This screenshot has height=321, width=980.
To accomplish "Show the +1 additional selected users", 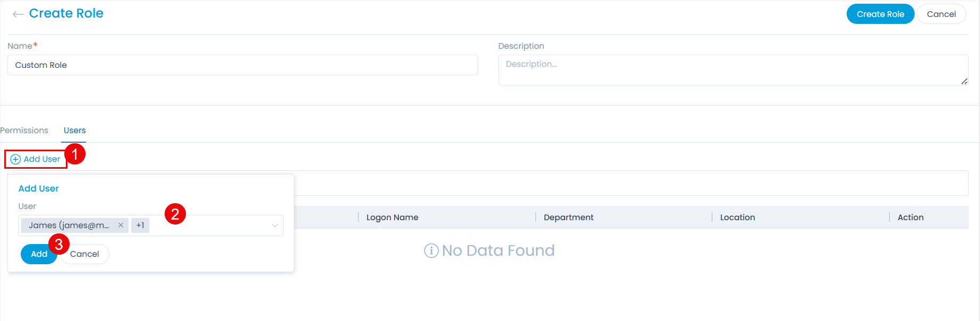I will pyautogui.click(x=140, y=225).
